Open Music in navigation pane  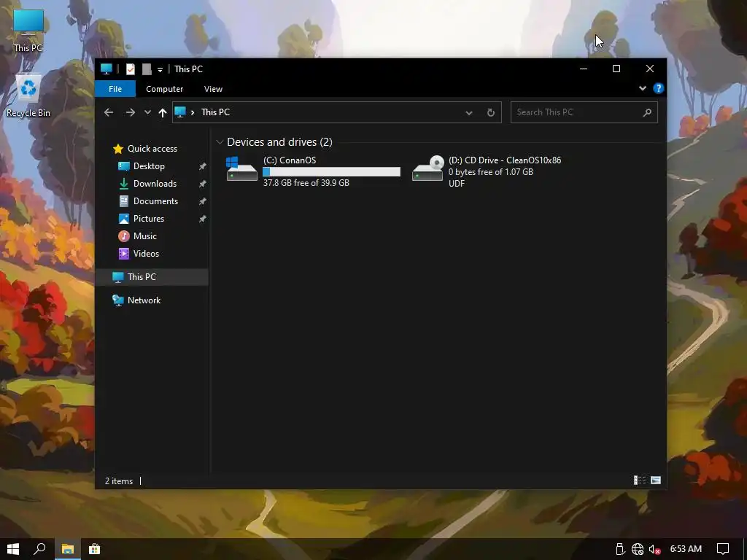pyautogui.click(x=145, y=236)
